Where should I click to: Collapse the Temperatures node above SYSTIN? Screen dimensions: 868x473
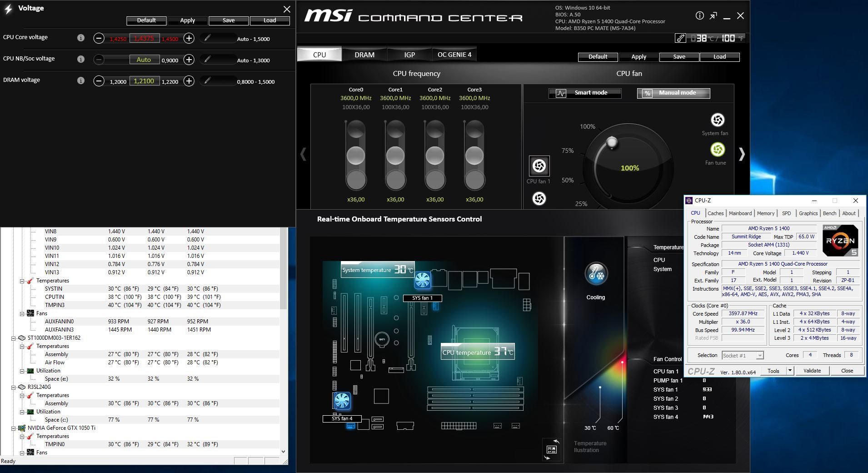22,281
